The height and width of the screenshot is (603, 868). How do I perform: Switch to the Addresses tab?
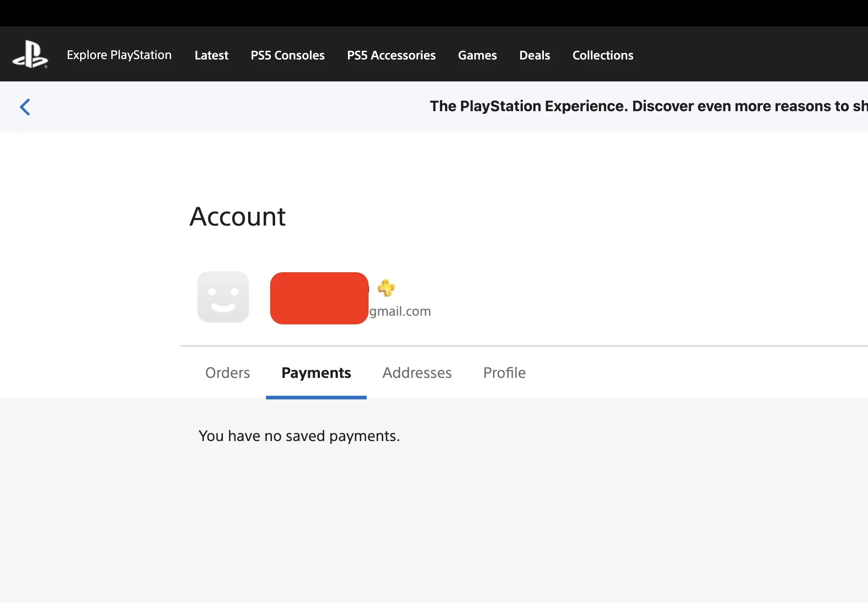[x=417, y=373]
